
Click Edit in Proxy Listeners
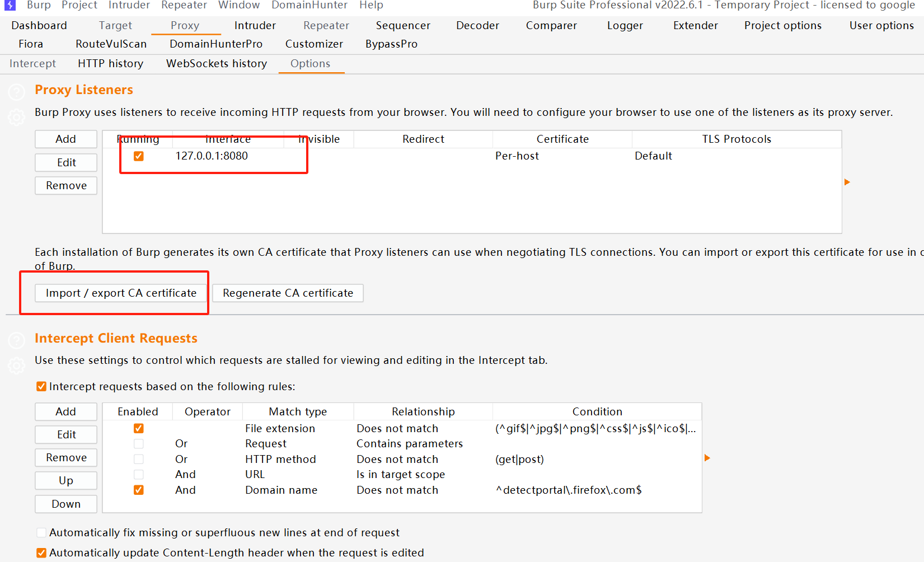tap(66, 162)
